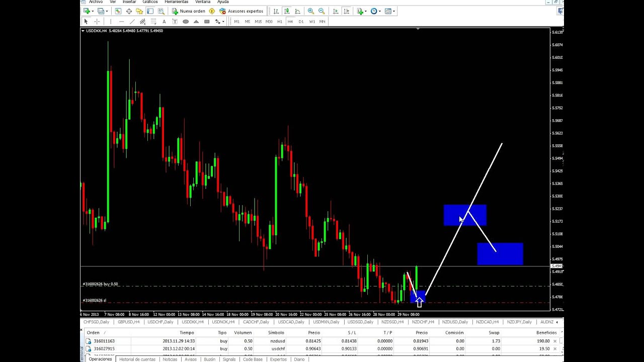The width and height of the screenshot is (644, 362).
Task: Toggle the Terminal panel icon
Action: [x=150, y=11]
